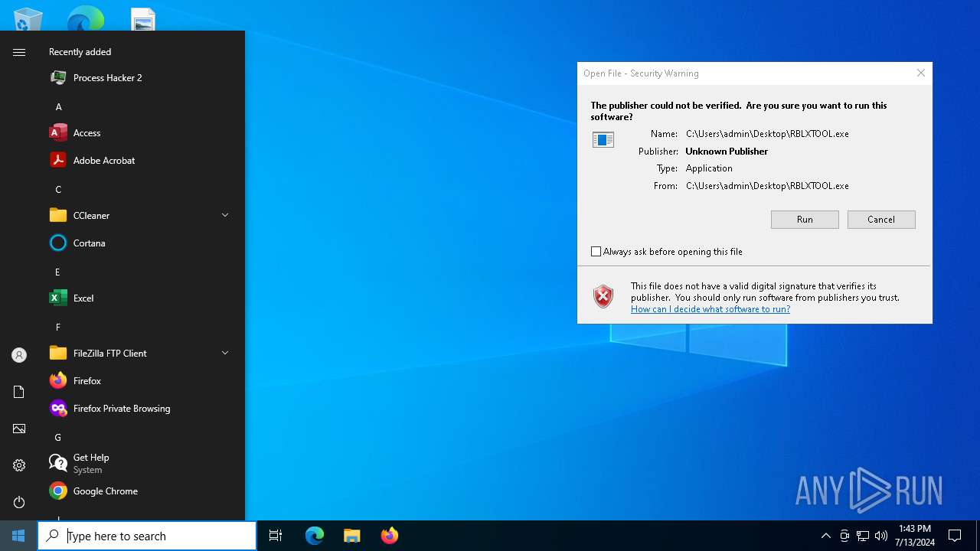980x551 pixels.
Task: Launch Access from the Start menu
Action: [141, 132]
